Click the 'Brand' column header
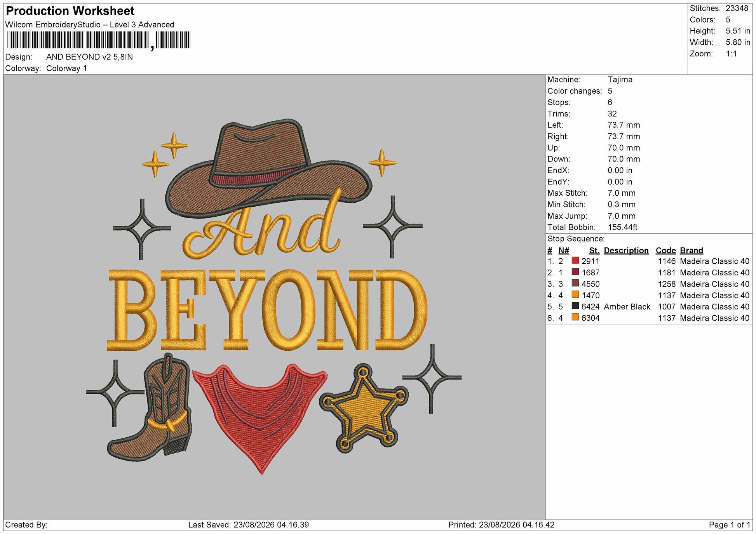 (x=691, y=250)
